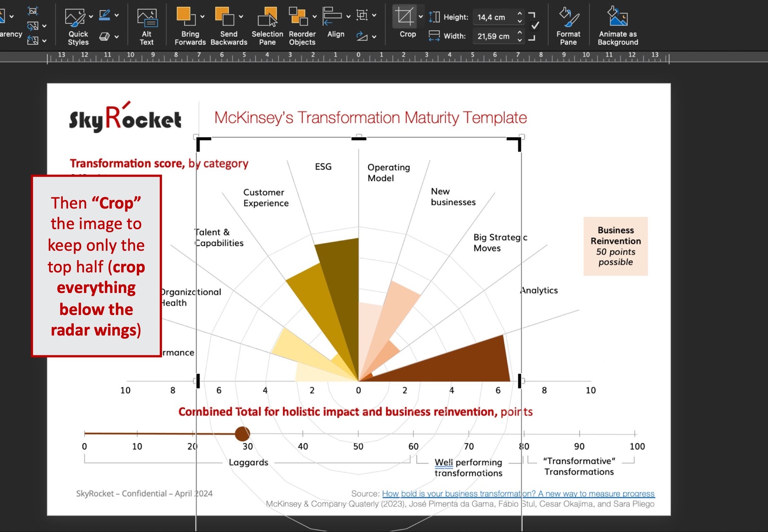Activate the Crop tool

point(405,17)
